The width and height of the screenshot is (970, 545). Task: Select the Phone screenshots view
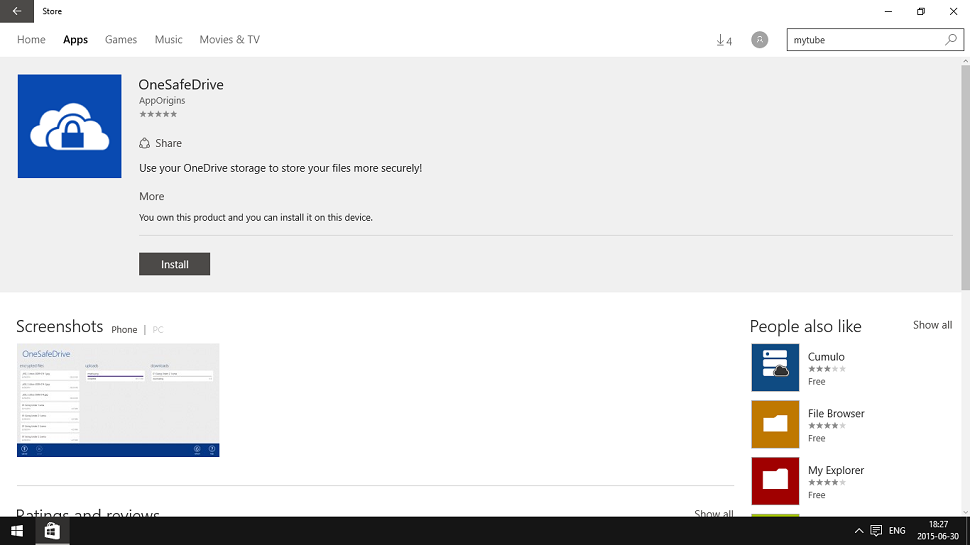pyautogui.click(x=124, y=329)
